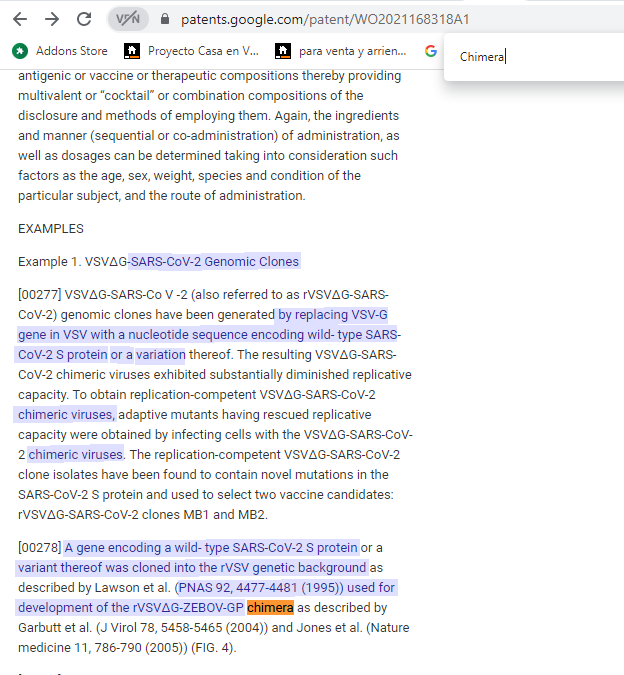The image size is (624, 675).
Task: Click paragraph number [00277]
Action: tap(39, 294)
